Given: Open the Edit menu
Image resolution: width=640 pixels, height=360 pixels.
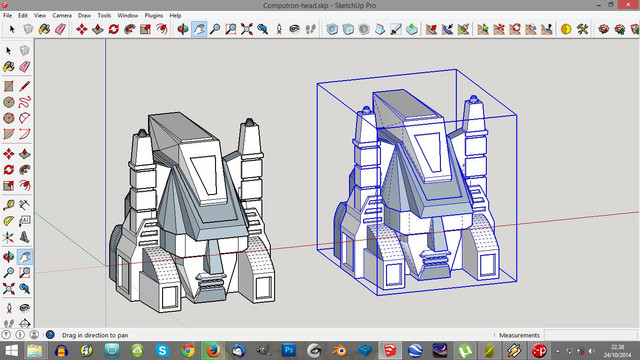Looking at the screenshot, I should coord(23,16).
